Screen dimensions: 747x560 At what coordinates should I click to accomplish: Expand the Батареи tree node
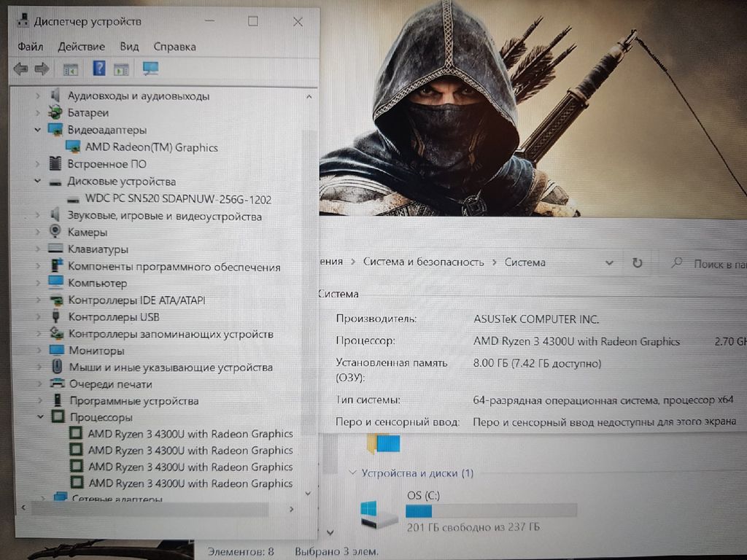(x=38, y=113)
